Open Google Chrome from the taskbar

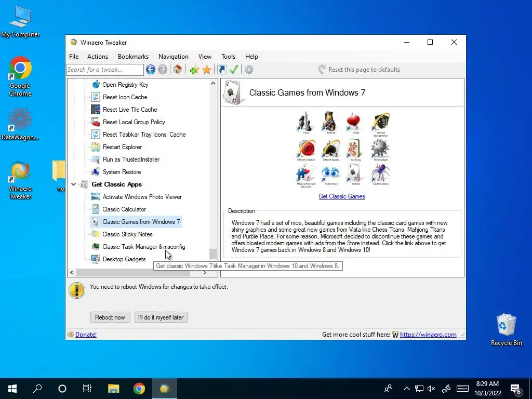(x=139, y=389)
